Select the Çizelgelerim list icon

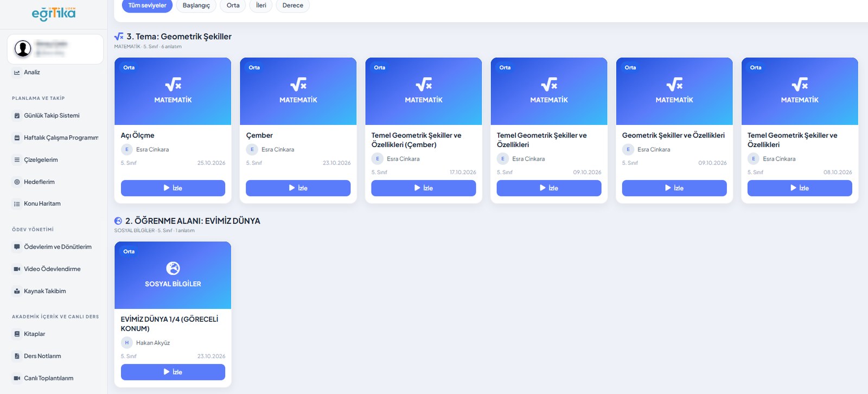click(x=17, y=160)
